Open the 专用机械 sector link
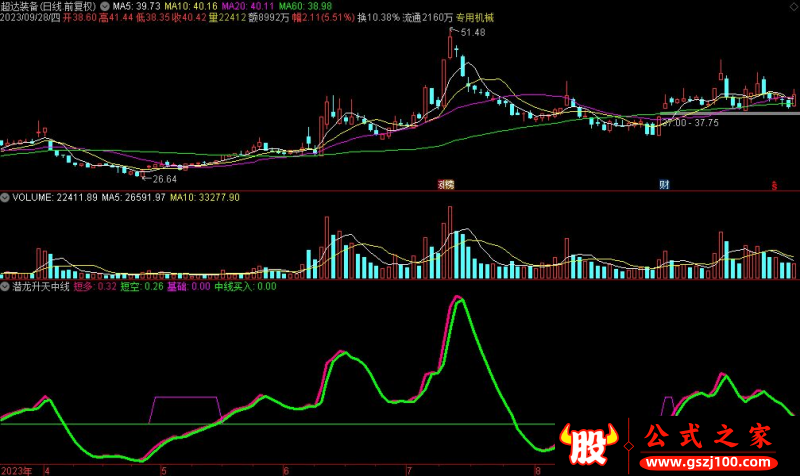 [x=475, y=18]
